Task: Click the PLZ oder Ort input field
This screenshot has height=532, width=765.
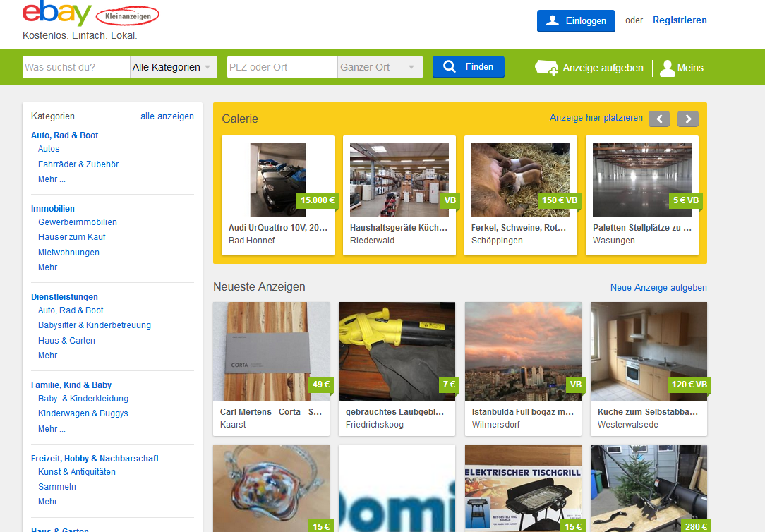Action: point(282,67)
